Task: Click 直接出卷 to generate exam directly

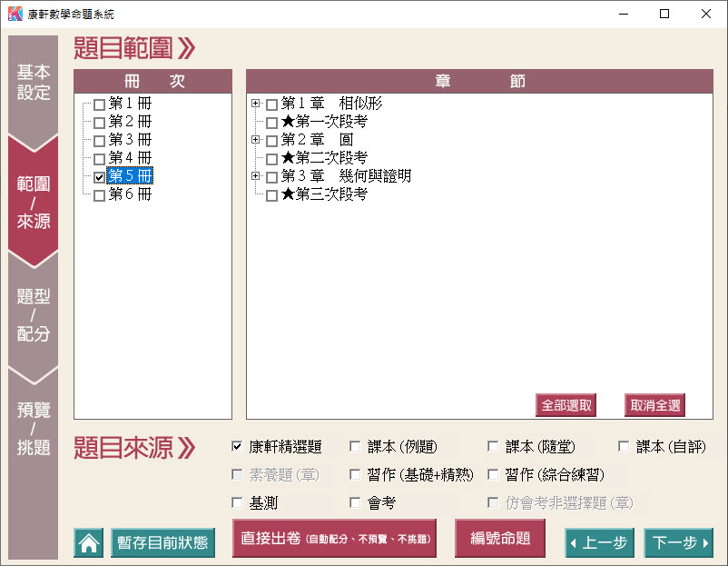Action: click(x=334, y=539)
